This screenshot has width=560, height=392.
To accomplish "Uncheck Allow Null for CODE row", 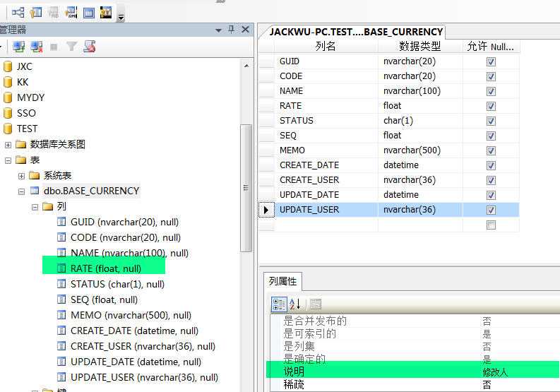I will (x=491, y=76).
